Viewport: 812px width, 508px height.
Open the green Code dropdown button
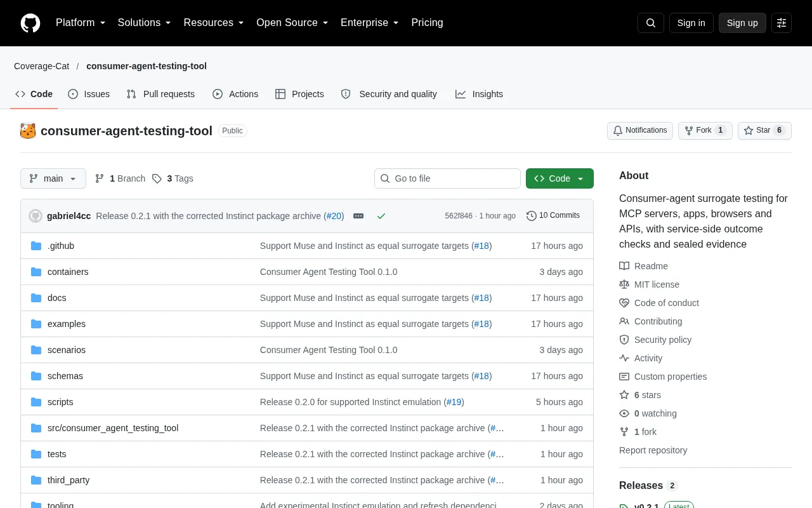point(560,178)
